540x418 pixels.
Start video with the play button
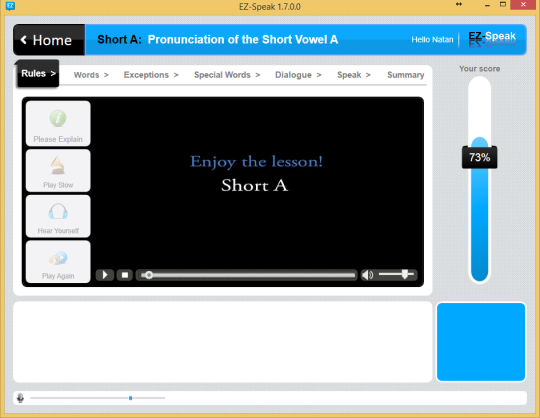(x=105, y=275)
